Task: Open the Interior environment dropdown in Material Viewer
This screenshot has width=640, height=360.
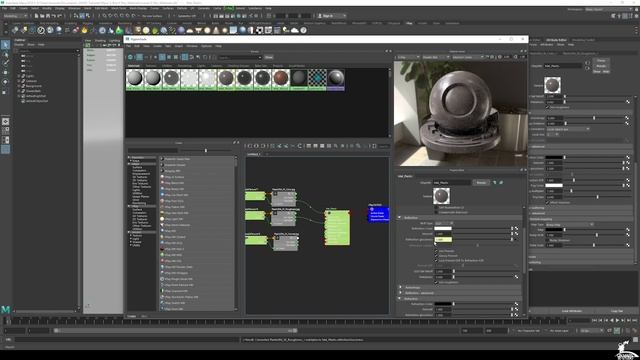Action: 468,57
